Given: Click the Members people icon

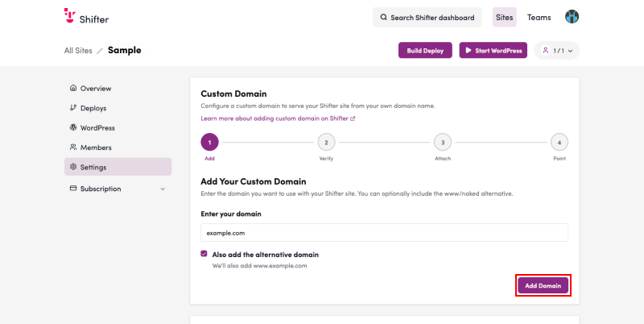Looking at the screenshot, I should (73, 147).
